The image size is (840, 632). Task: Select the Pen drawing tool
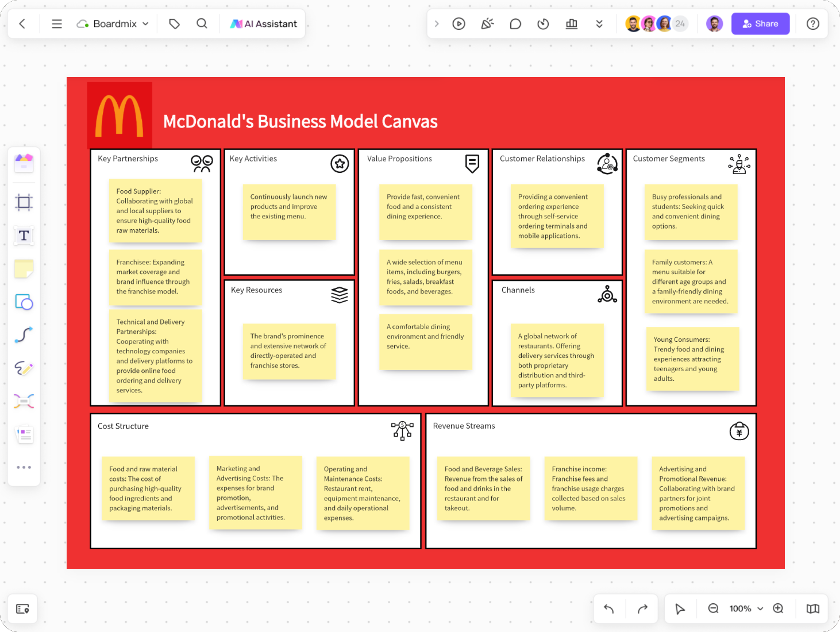click(24, 368)
